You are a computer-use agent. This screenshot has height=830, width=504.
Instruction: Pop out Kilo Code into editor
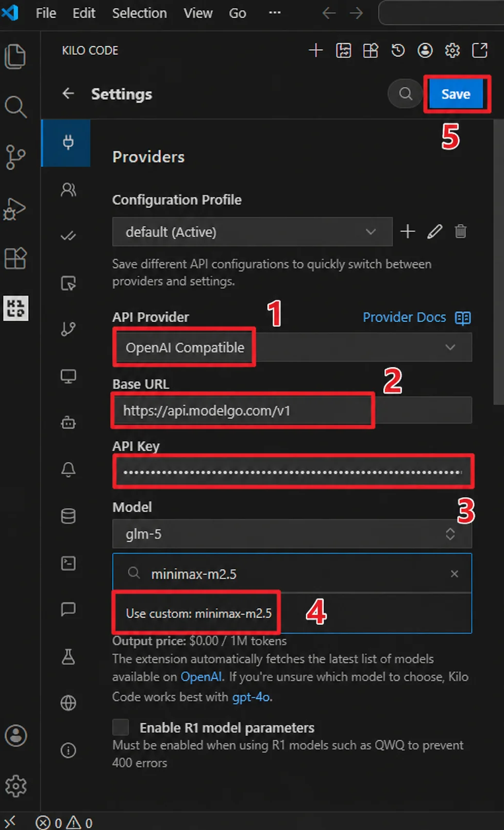(480, 50)
